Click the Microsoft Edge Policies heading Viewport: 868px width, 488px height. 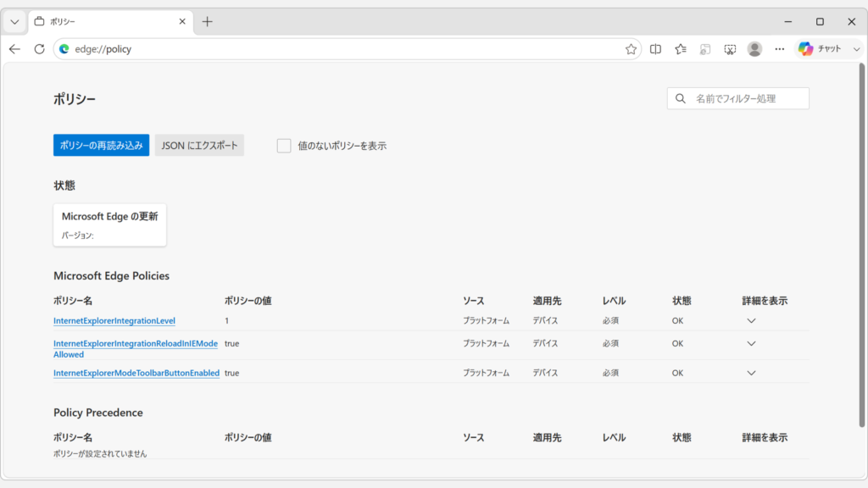(x=111, y=275)
